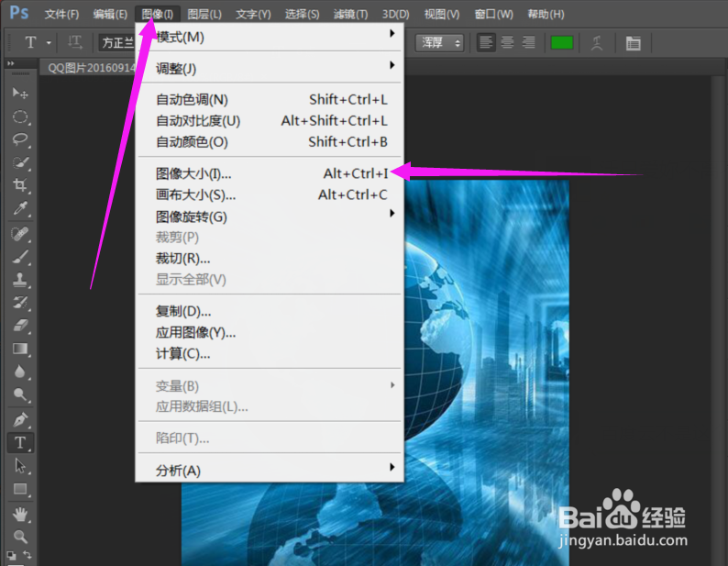Choose 裁切(R)... menu item
The width and height of the screenshot is (728, 566).
(270, 259)
